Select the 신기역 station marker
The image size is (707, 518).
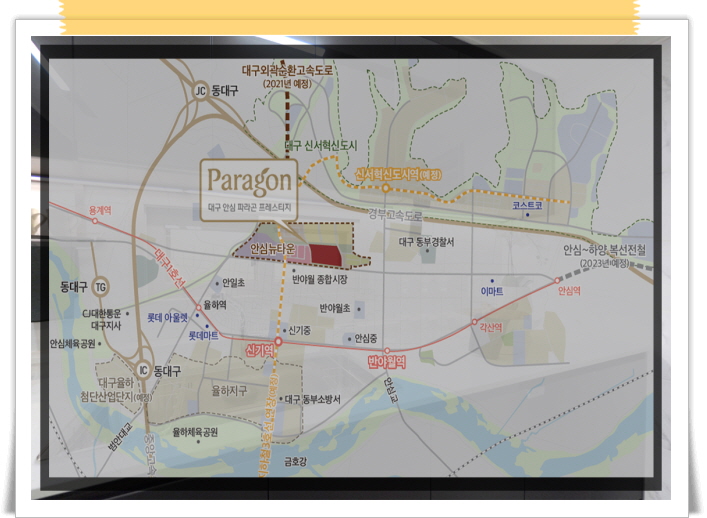pos(278,342)
